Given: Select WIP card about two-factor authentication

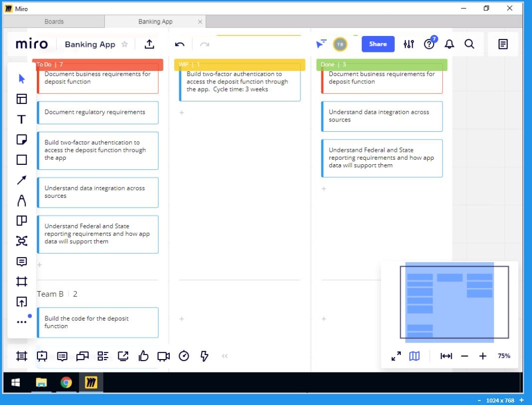Looking at the screenshot, I should pyautogui.click(x=240, y=82).
